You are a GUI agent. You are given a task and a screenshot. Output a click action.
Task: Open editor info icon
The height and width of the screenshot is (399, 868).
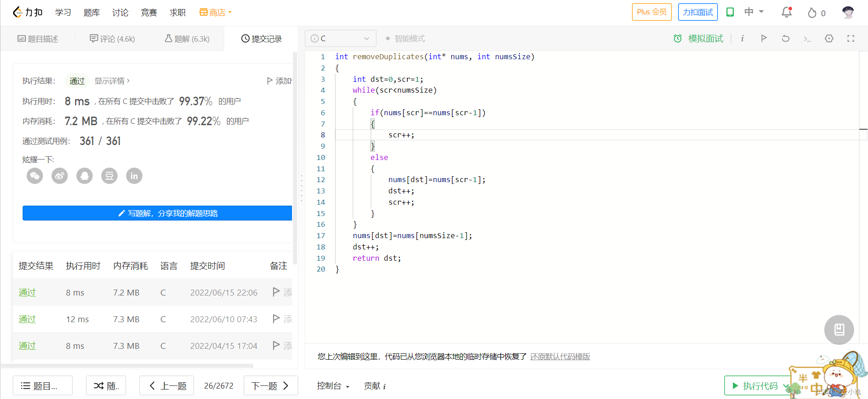[x=742, y=38]
